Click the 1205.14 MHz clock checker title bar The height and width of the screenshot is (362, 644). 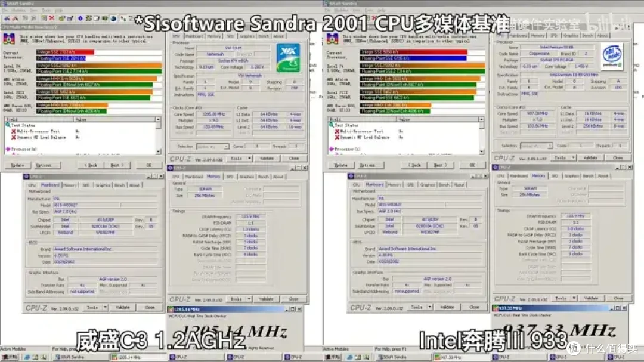[236, 309]
